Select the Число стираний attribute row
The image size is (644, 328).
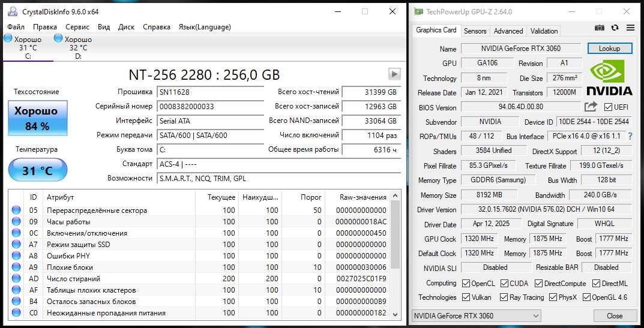[200, 279]
